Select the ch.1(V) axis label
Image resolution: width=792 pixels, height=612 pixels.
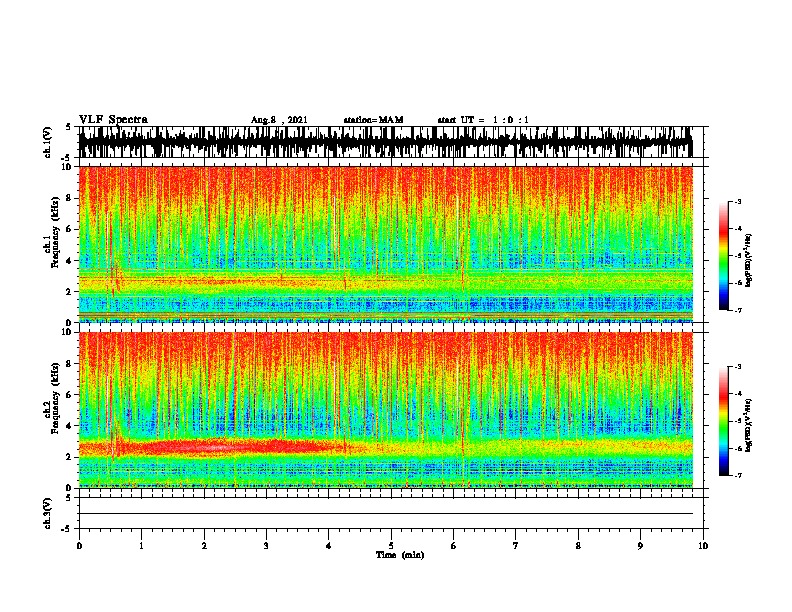[x=47, y=142]
